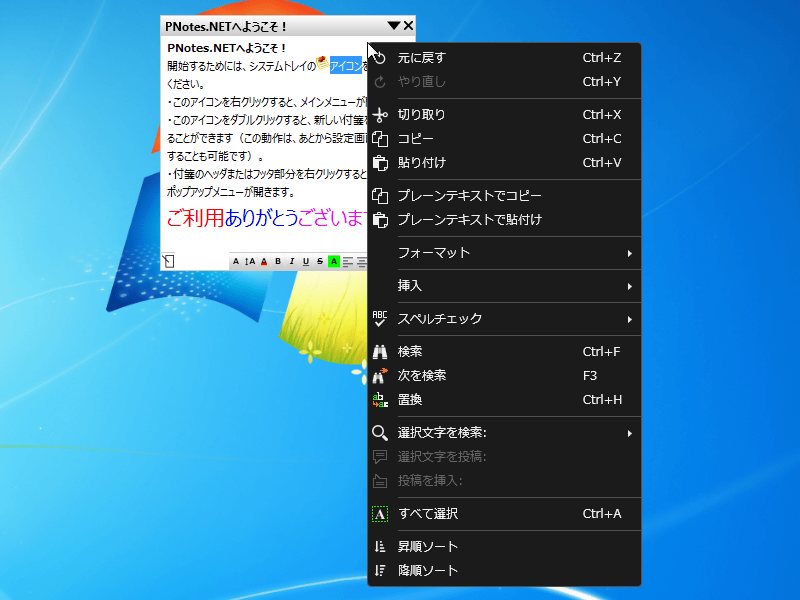
Task: Open the green highlight color button
Action: [x=334, y=262]
